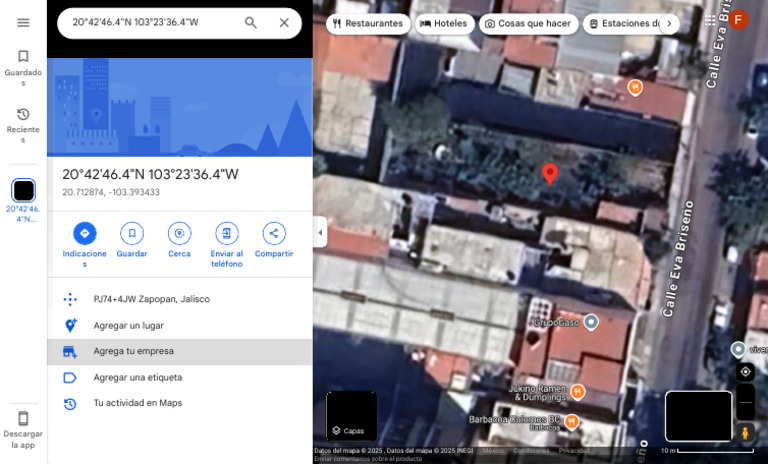Open account avatar labeled F
This screenshot has width=768, height=464.
(x=738, y=20)
